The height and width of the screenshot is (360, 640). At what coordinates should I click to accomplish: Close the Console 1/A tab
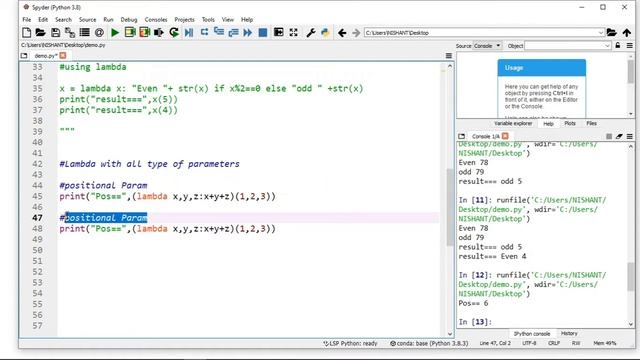(505, 136)
